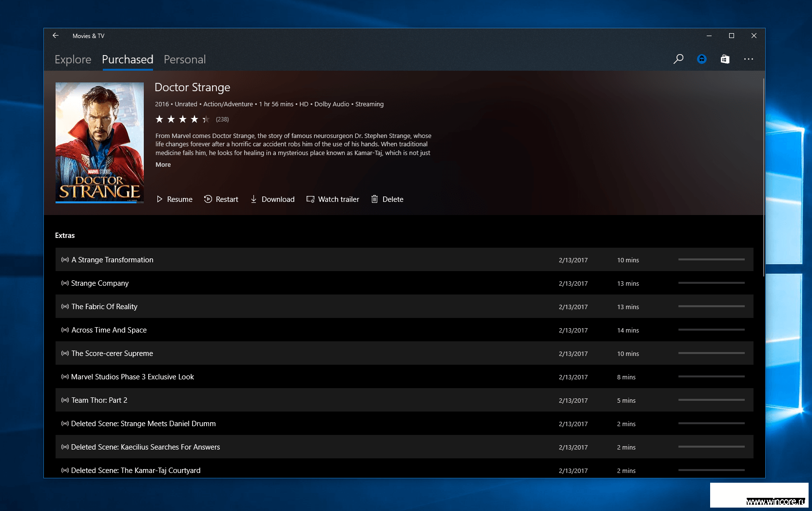The height and width of the screenshot is (511, 812).
Task: Click progress bar of Across Time And Space
Action: pos(712,330)
